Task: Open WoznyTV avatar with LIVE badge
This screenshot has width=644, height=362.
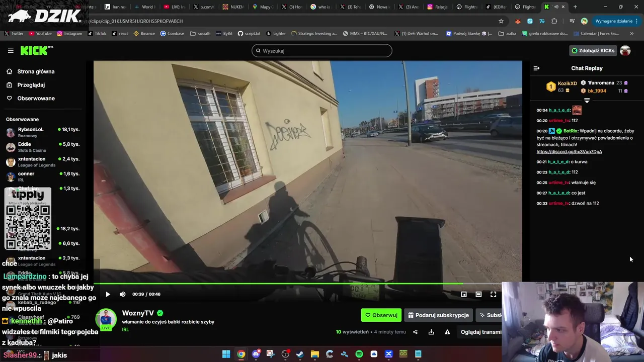Action: 106,320
